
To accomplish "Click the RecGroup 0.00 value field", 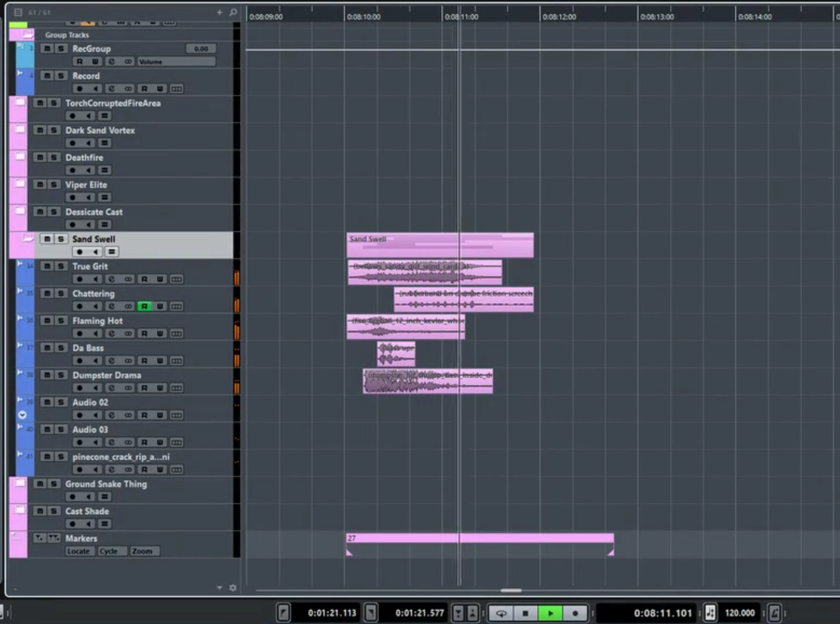I will point(201,49).
